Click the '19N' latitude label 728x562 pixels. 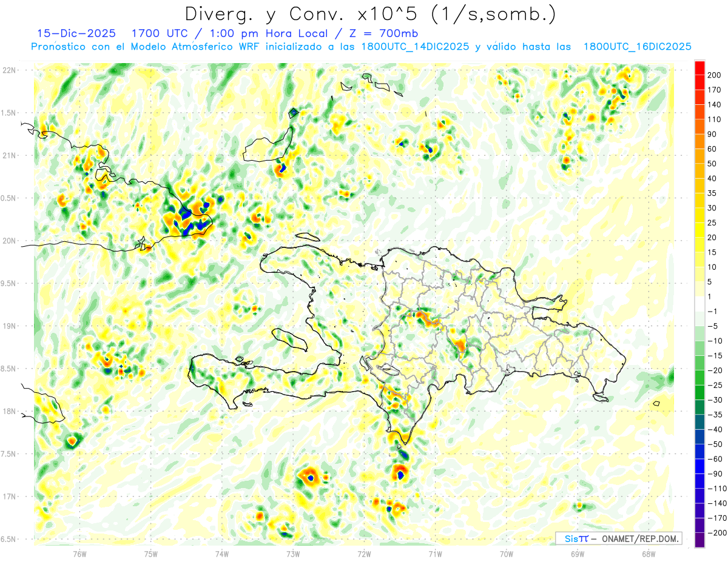tap(8, 326)
